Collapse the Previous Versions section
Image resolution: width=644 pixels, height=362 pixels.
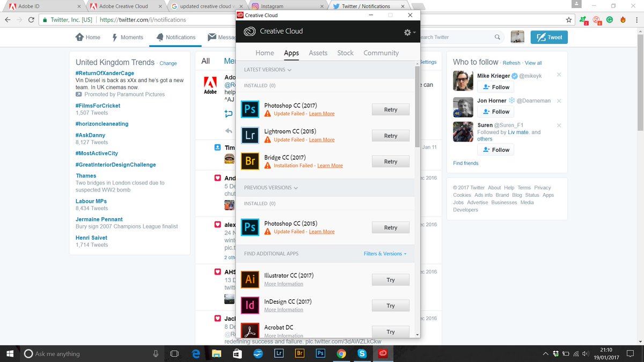coord(271,188)
